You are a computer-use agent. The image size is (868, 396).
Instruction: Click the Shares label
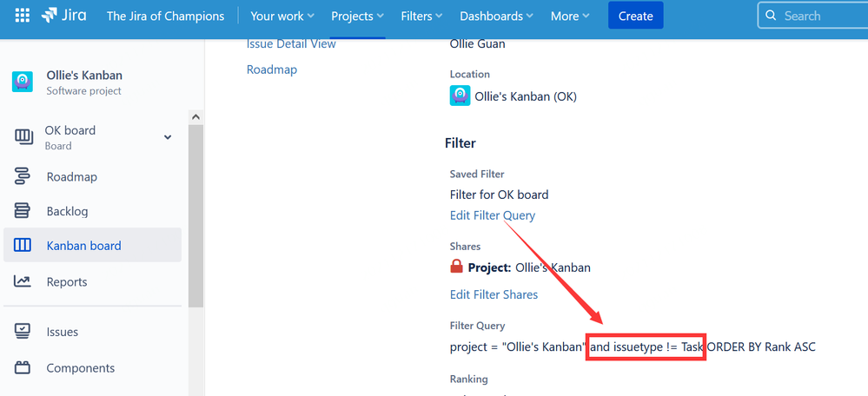[465, 246]
